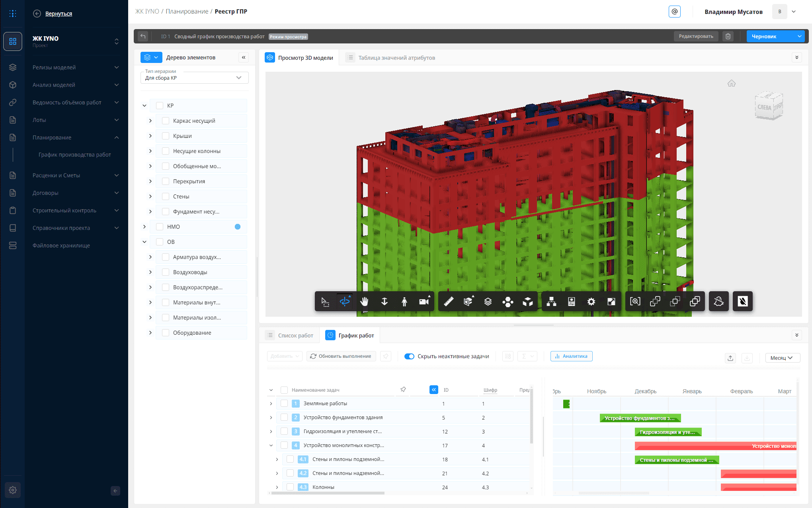
Task: Collapse task columns with blue double chevron
Action: [434, 390]
